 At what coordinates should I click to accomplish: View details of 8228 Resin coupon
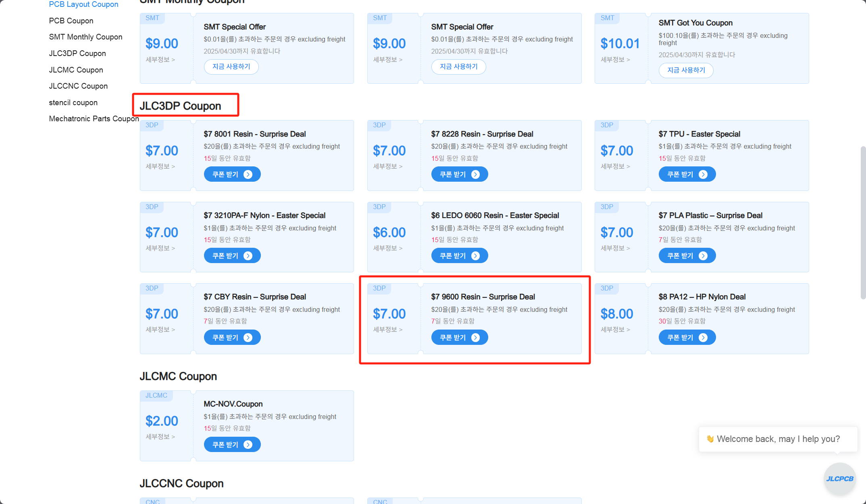(387, 166)
